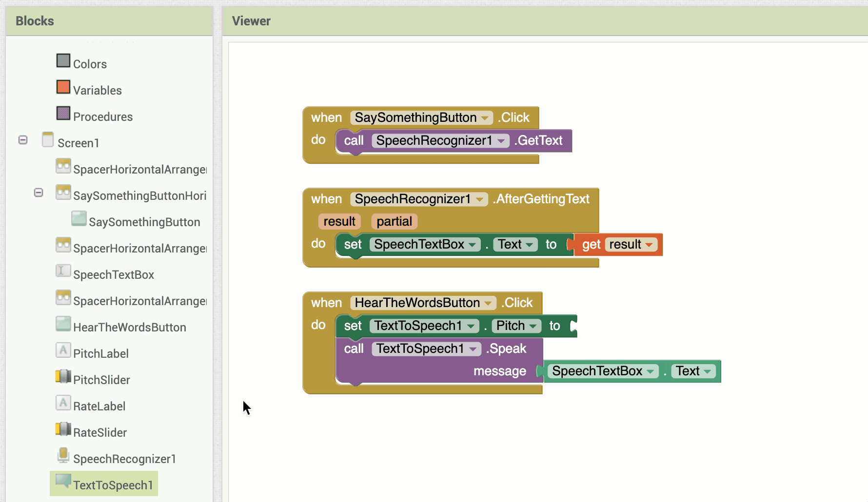The image size is (868, 502).
Task: Click the partial parameter in event block
Action: [x=394, y=222]
